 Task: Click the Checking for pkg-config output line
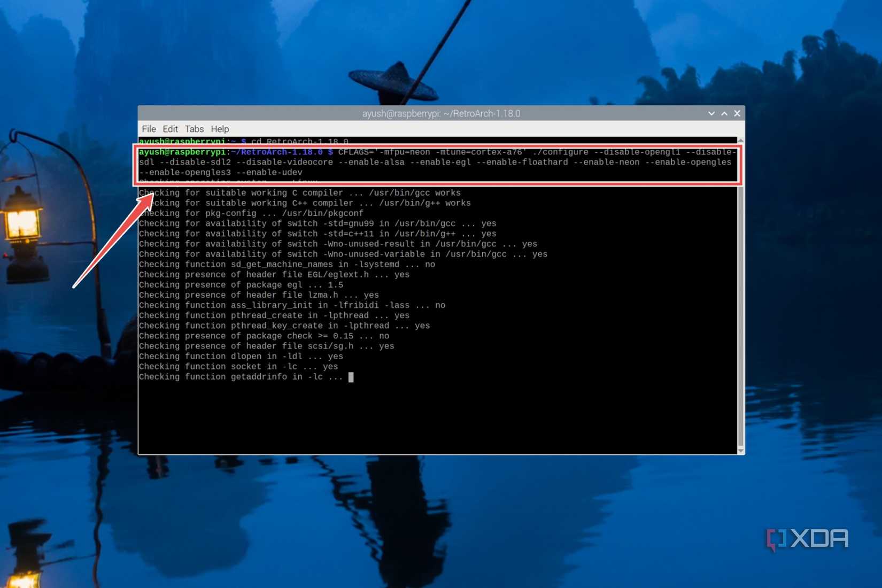[251, 213]
